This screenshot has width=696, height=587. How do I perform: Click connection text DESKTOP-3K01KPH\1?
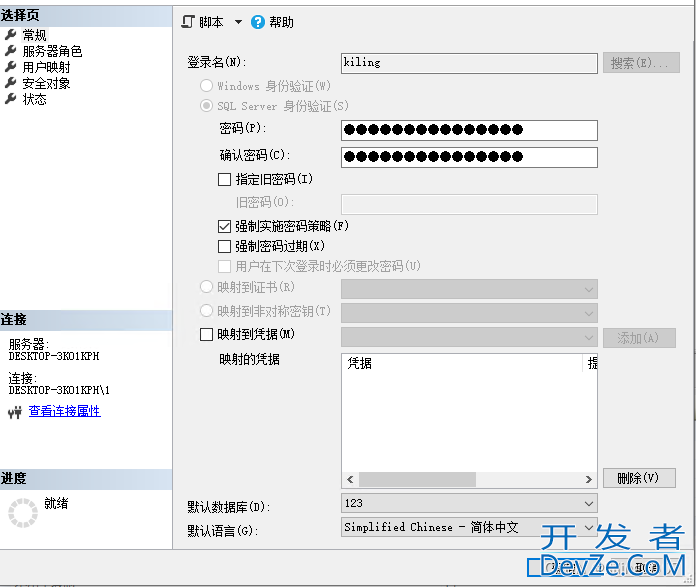(x=59, y=390)
